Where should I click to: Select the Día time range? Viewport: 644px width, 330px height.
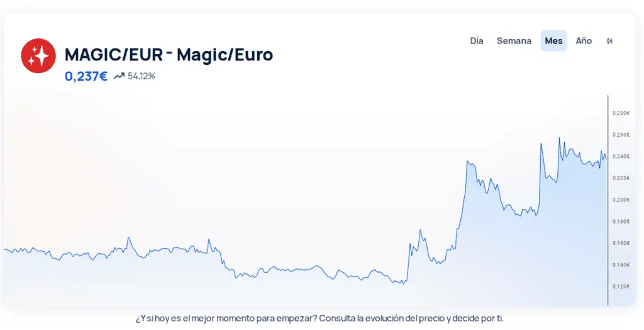[x=477, y=41]
